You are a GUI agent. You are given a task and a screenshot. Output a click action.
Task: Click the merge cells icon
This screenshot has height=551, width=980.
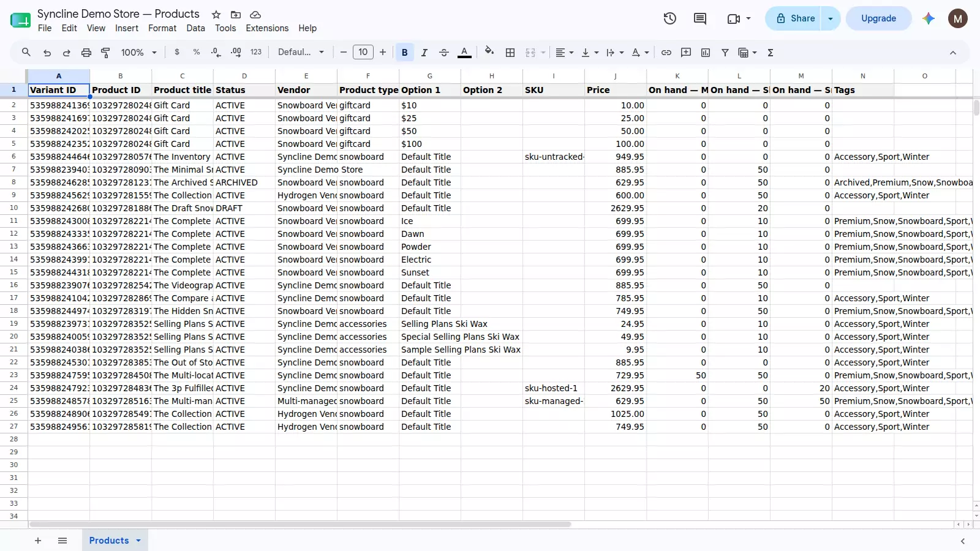pos(530,53)
